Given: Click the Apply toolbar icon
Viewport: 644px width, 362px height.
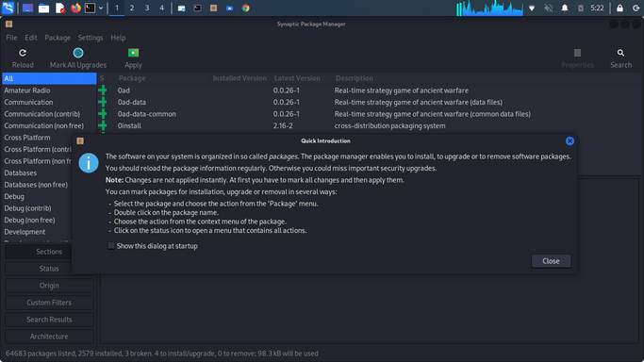Looking at the screenshot, I should 133,53.
